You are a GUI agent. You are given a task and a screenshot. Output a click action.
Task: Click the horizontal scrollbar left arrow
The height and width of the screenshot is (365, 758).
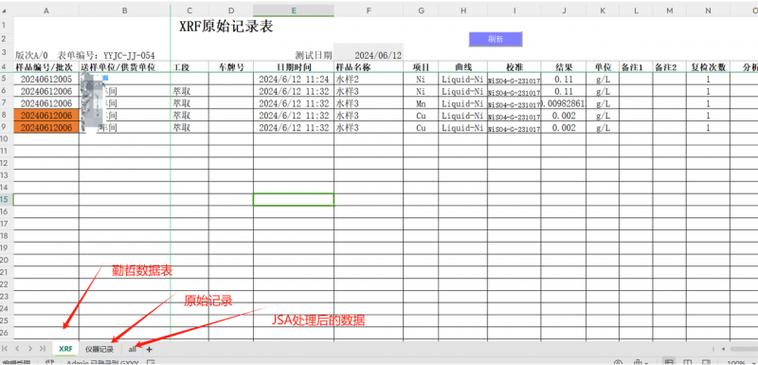[x=723, y=349]
